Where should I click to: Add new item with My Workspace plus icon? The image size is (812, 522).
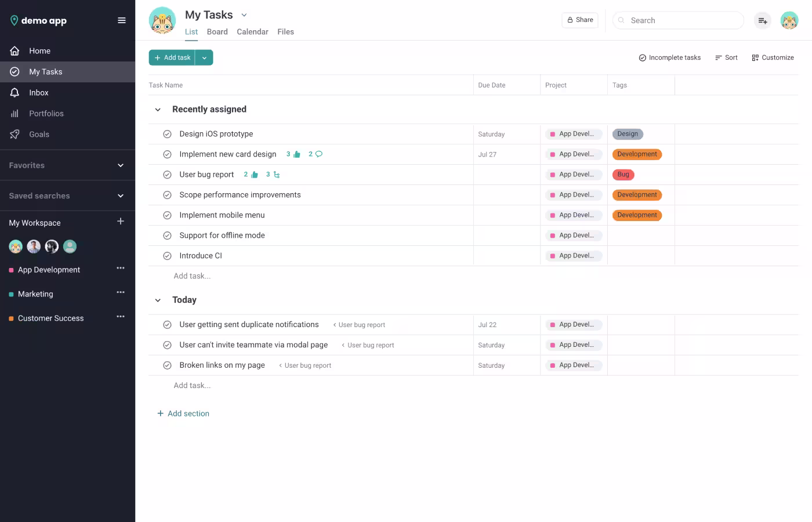tap(121, 222)
